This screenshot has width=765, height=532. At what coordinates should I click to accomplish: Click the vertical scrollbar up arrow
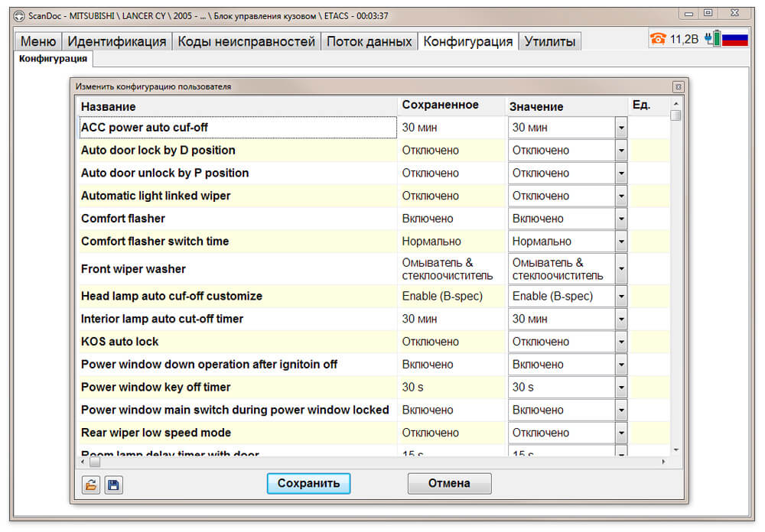click(x=675, y=104)
